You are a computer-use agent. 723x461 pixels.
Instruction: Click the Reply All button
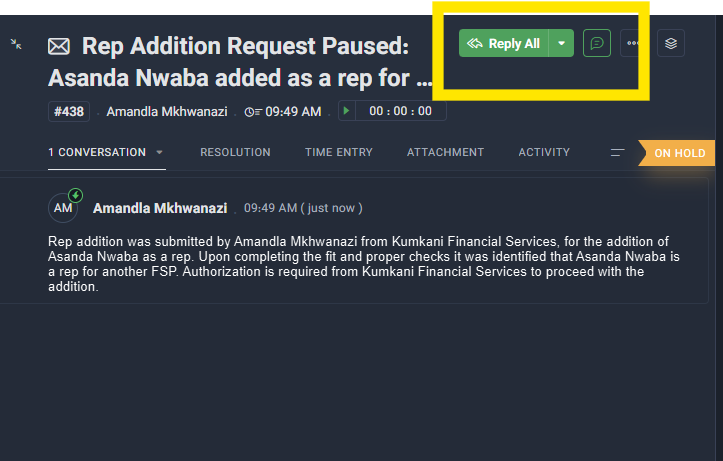pyautogui.click(x=504, y=43)
